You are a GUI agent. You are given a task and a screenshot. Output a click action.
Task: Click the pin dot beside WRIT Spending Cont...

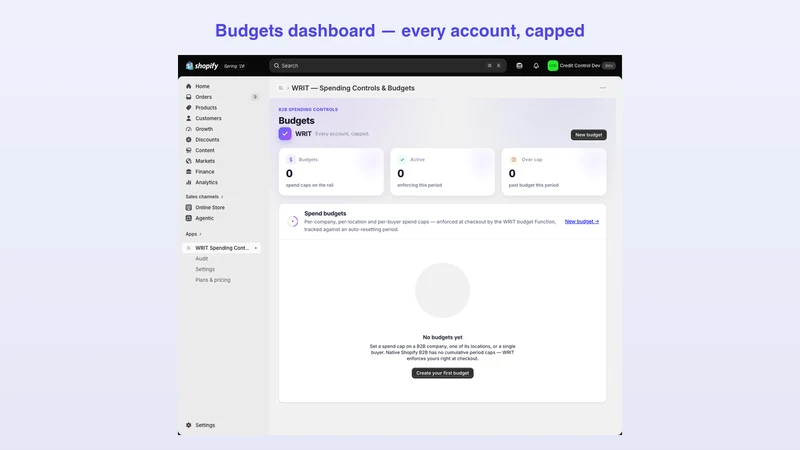point(256,248)
